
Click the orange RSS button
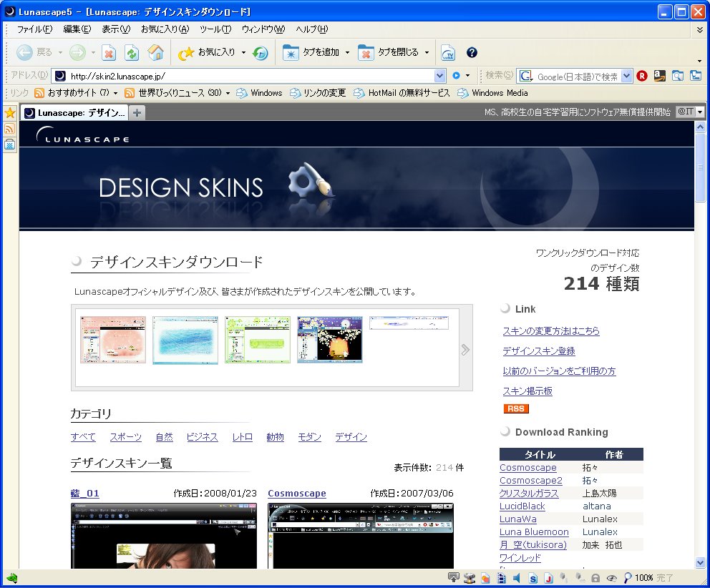pos(516,408)
